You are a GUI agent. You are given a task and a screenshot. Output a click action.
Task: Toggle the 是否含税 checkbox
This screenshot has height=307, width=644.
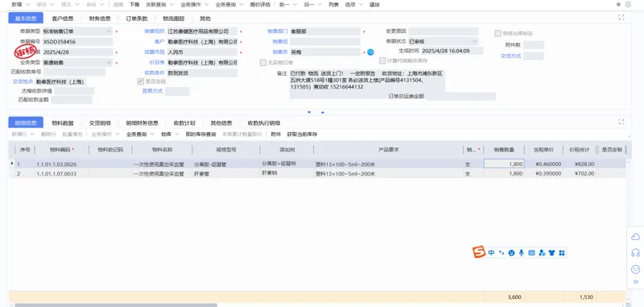140,81
